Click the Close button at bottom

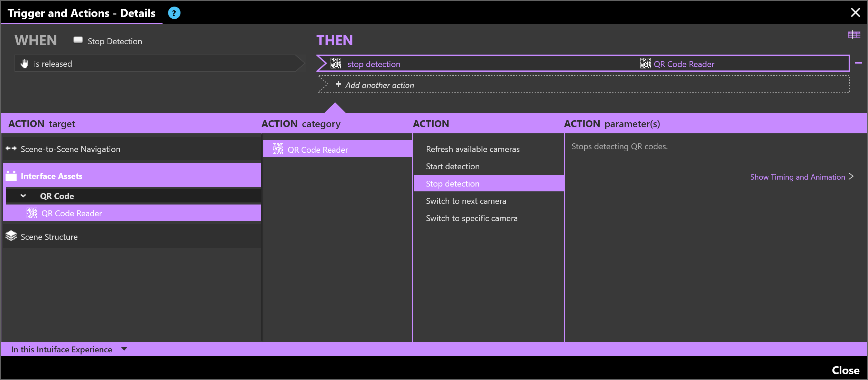click(x=846, y=370)
